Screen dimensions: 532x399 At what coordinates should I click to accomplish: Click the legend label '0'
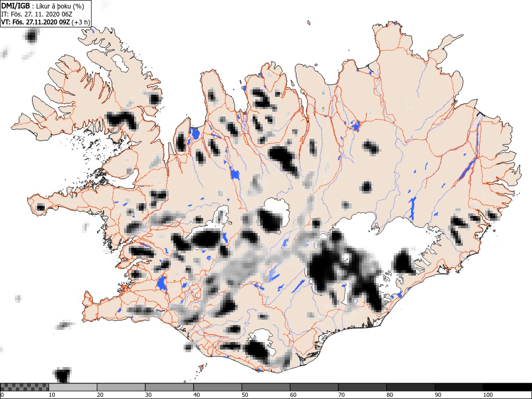pos(2,395)
